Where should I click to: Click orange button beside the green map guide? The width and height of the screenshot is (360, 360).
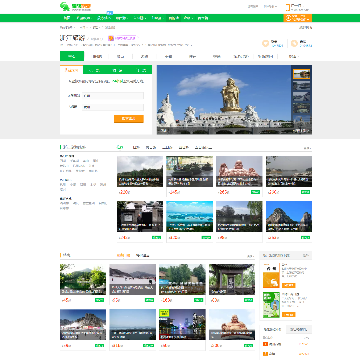point(289,314)
